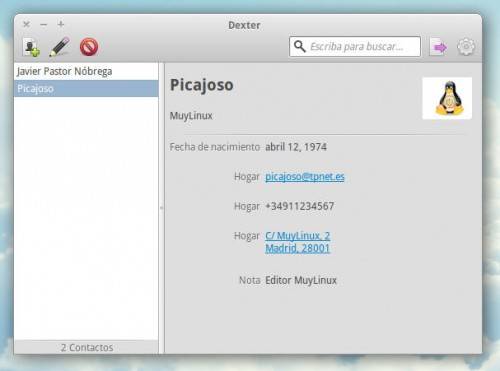This screenshot has height=371, width=500.
Task: Click the 'Fecha de nacimiento' label
Action: [215, 147]
